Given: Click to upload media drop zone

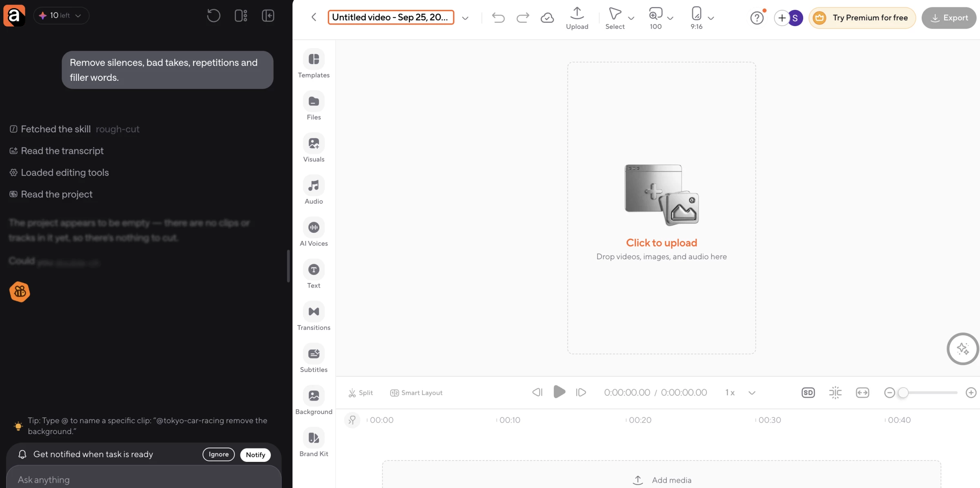Looking at the screenshot, I should 661,208.
